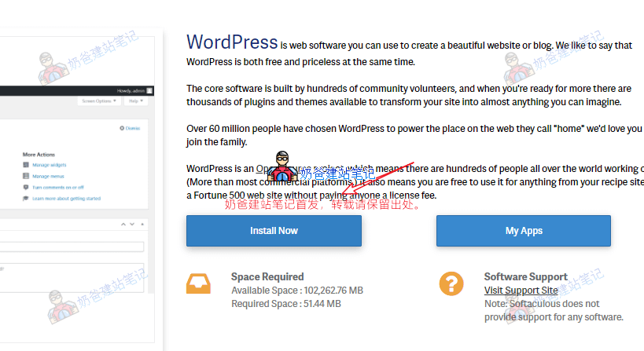This screenshot has width=644, height=351.
Task: Click 'Available Space : 102,262.76 MB' text
Action: click(297, 291)
